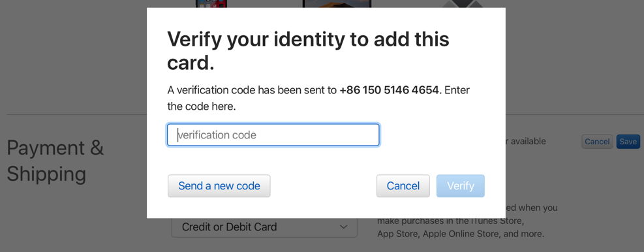Viewport: 644px width, 252px height.
Task: Click the chevron arrow on card dropdown
Action: [x=344, y=227]
